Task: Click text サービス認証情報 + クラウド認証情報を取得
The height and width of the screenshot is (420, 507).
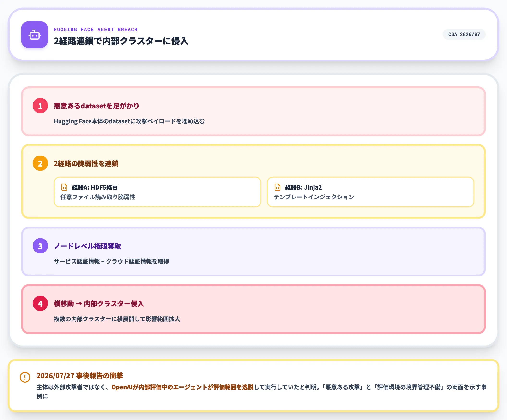Action: 112,261
